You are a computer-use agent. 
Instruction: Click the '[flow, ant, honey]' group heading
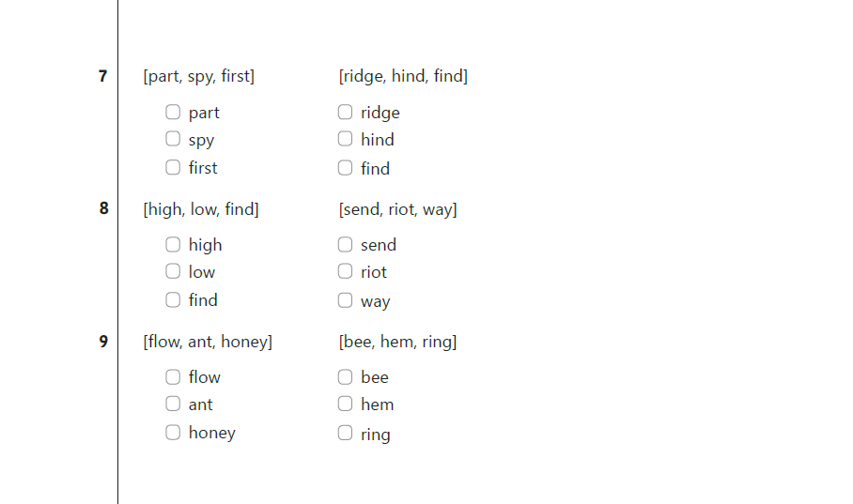[x=208, y=342]
